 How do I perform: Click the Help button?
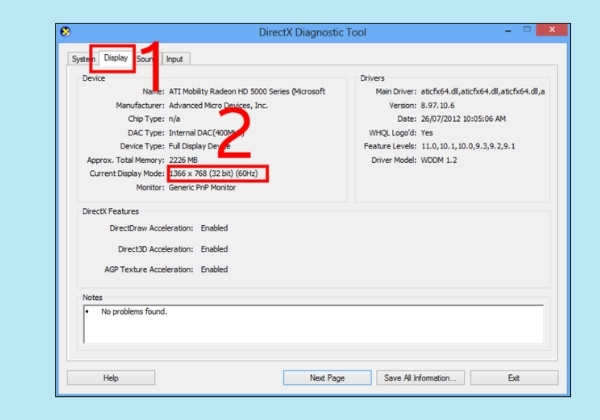click(111, 378)
